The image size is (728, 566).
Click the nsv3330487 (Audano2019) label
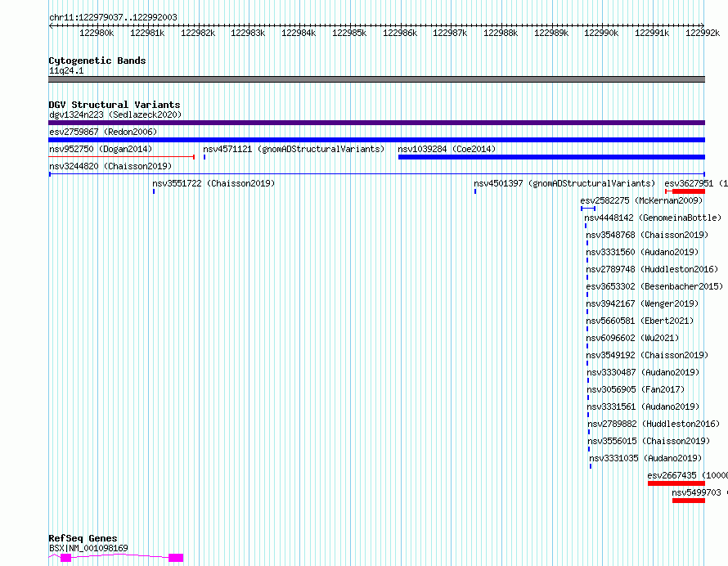pyautogui.click(x=643, y=372)
